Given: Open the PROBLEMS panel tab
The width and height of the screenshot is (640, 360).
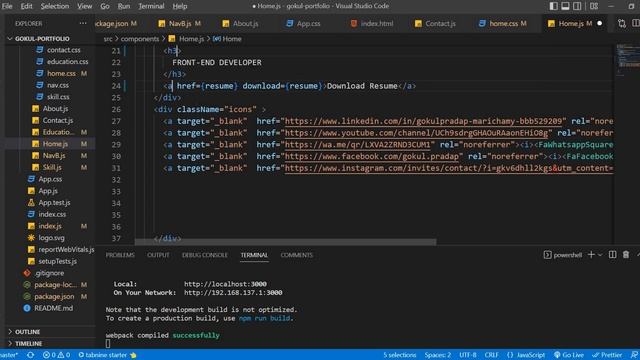Looking at the screenshot, I should tap(120, 255).
